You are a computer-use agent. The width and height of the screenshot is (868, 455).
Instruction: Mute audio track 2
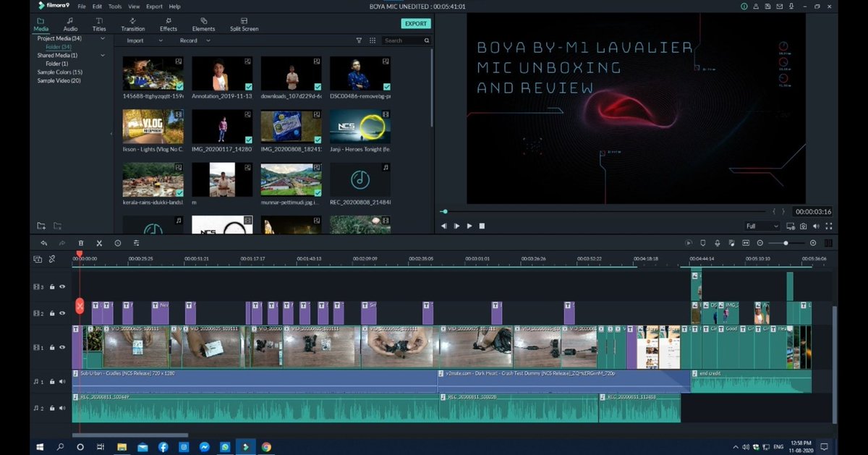(62, 408)
